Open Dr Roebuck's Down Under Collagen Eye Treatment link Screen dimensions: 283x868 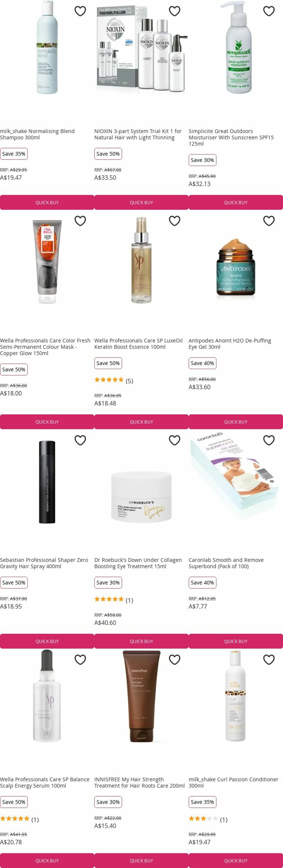click(138, 563)
